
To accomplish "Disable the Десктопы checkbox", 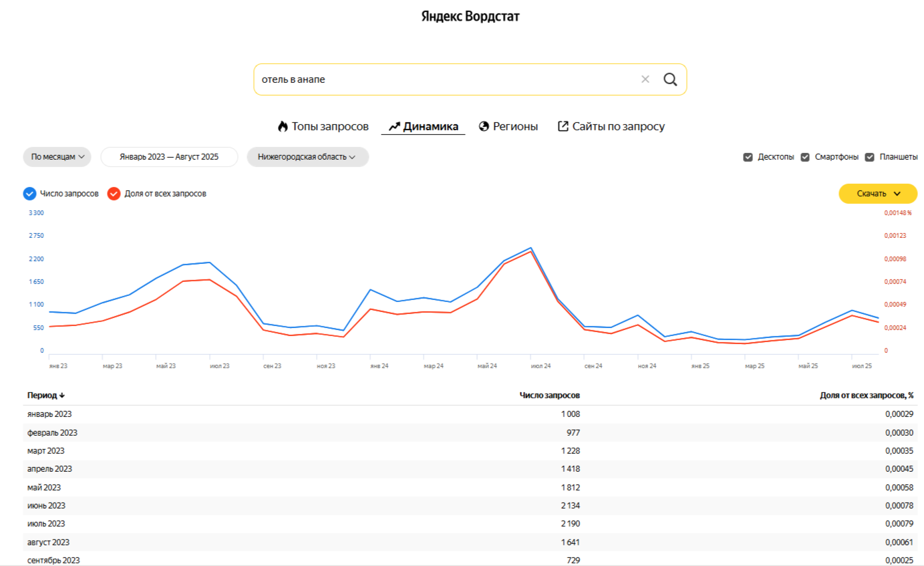I will 748,156.
